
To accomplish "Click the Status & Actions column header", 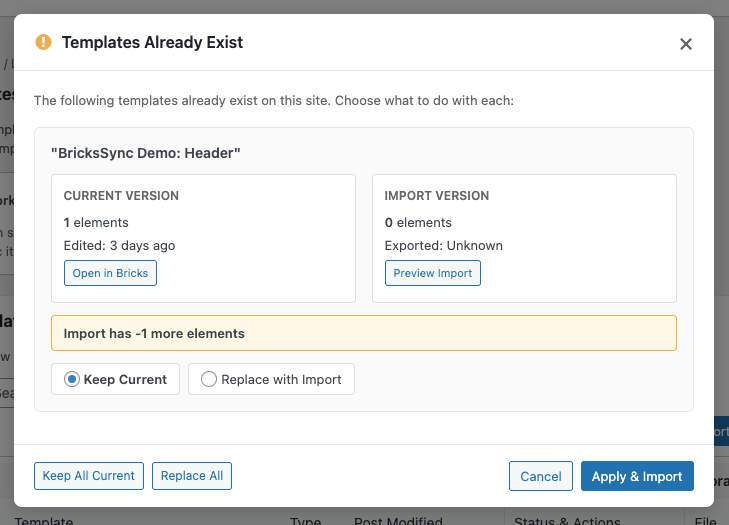I will pyautogui.click(x=567, y=521).
